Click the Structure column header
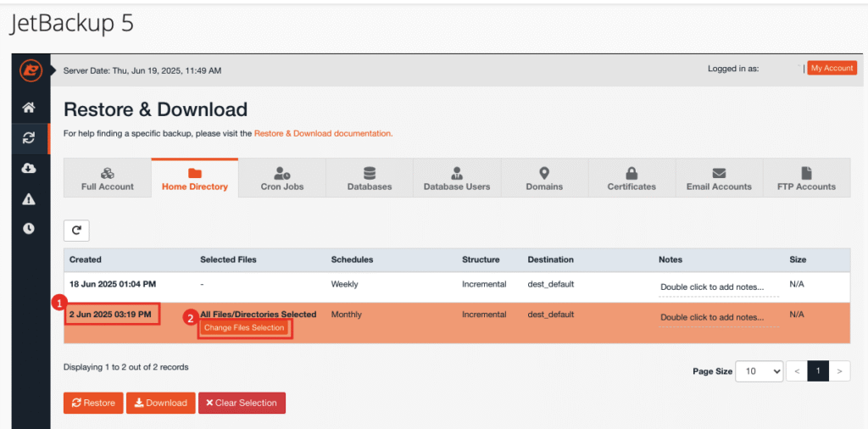 click(x=481, y=259)
